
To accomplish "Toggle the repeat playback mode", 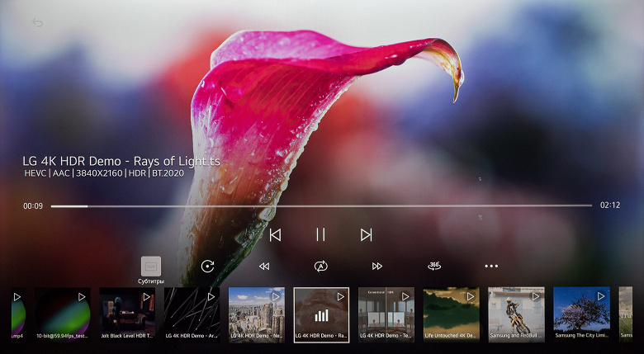I will point(321,266).
